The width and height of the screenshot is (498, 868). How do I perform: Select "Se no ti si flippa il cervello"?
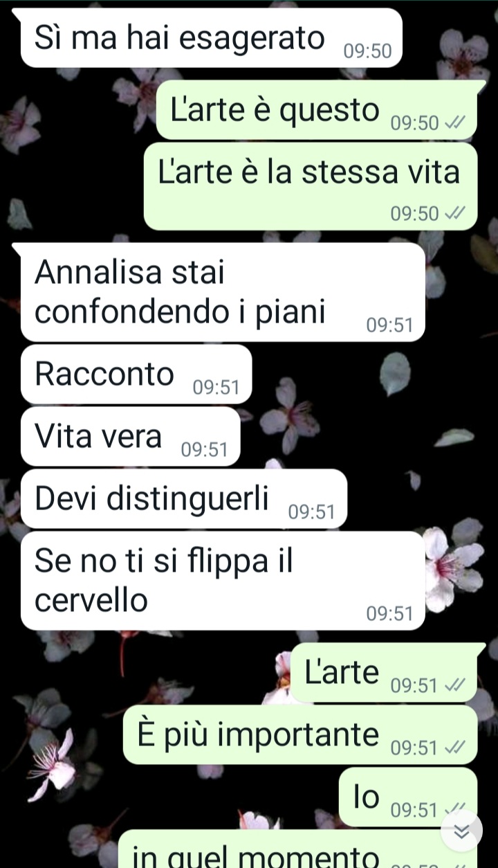(x=223, y=581)
